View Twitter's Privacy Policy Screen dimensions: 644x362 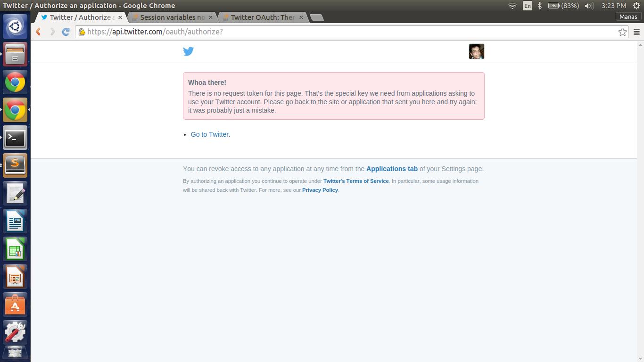tap(320, 190)
